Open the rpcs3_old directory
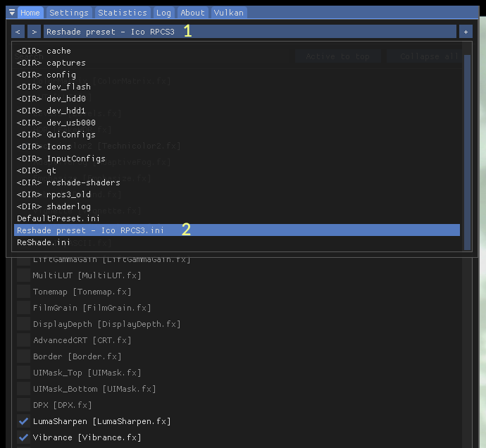486x448 pixels. 237,194
